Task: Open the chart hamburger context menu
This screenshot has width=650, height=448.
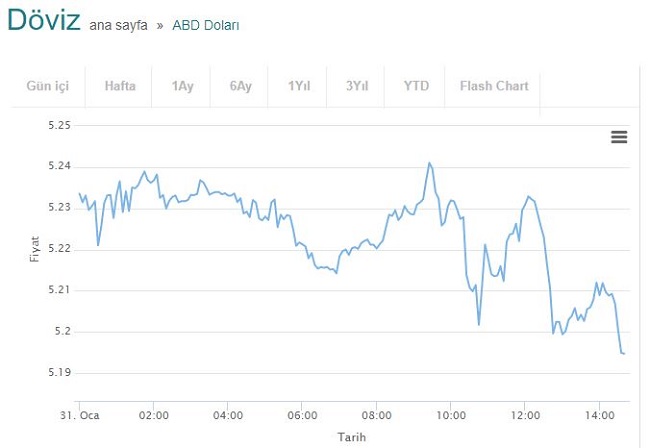Action: (x=619, y=137)
